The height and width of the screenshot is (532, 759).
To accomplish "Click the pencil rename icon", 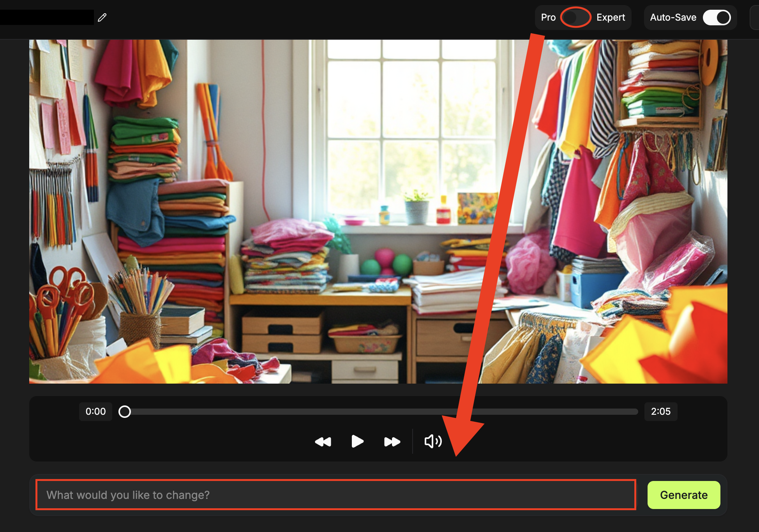I will pyautogui.click(x=102, y=18).
